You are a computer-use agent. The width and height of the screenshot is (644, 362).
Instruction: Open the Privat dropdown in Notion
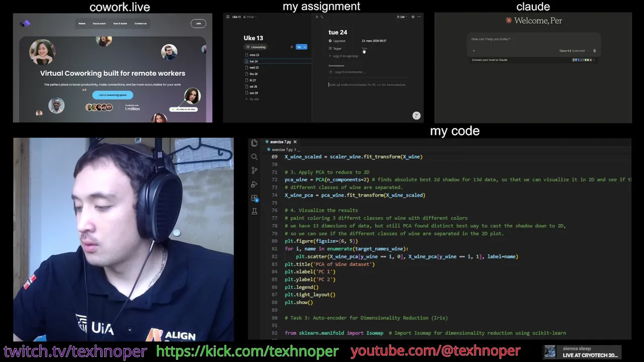250,17
